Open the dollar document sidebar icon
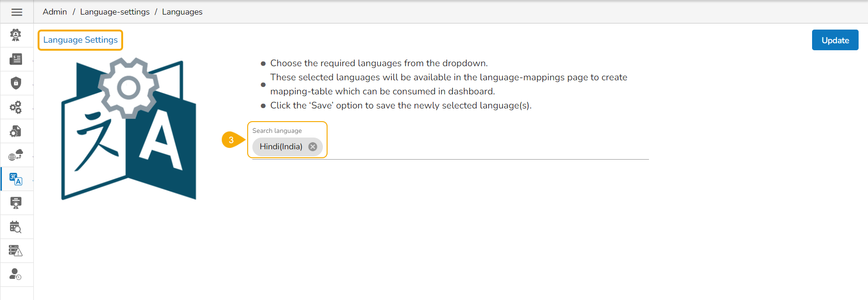The height and width of the screenshot is (300, 868). coord(16,59)
